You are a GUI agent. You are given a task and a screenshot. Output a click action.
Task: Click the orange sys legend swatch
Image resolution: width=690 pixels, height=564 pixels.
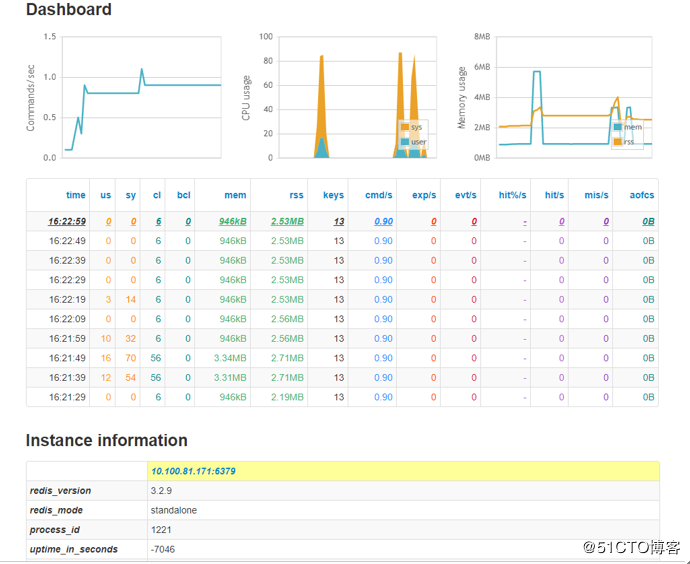(x=405, y=127)
